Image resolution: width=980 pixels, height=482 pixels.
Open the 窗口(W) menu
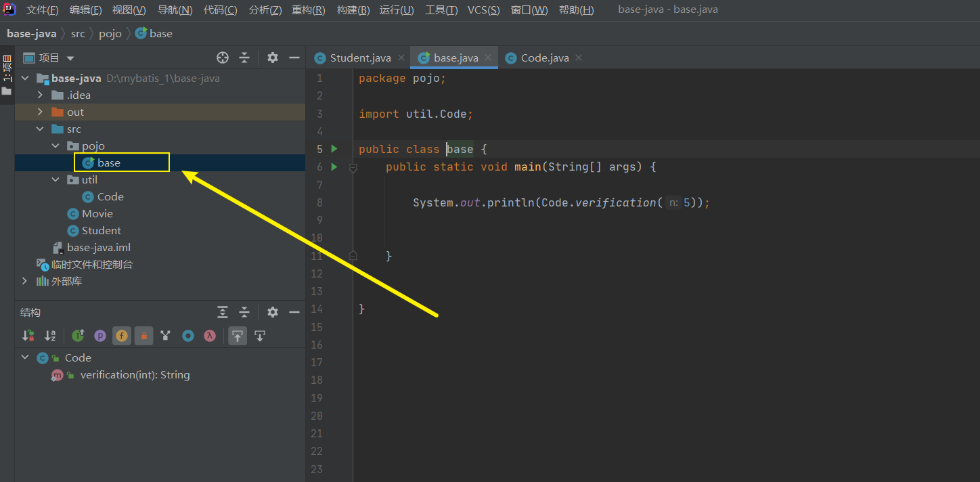click(x=529, y=10)
